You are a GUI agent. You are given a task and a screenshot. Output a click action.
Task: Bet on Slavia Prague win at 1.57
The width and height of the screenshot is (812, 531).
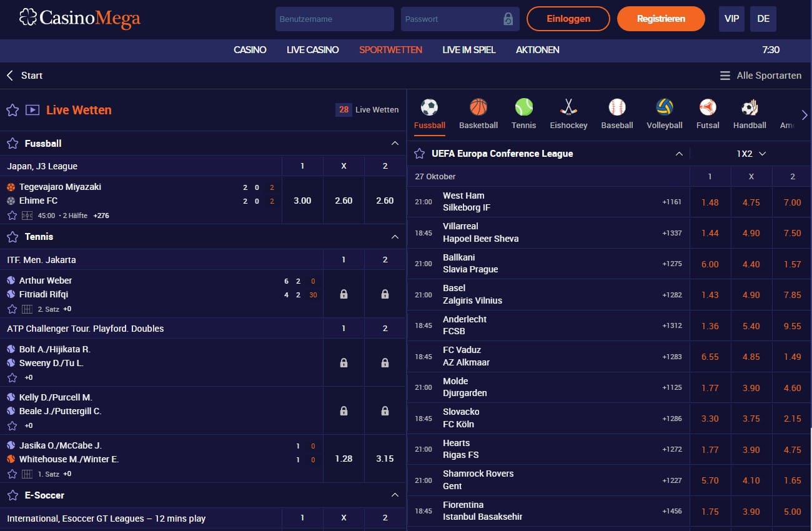click(793, 264)
